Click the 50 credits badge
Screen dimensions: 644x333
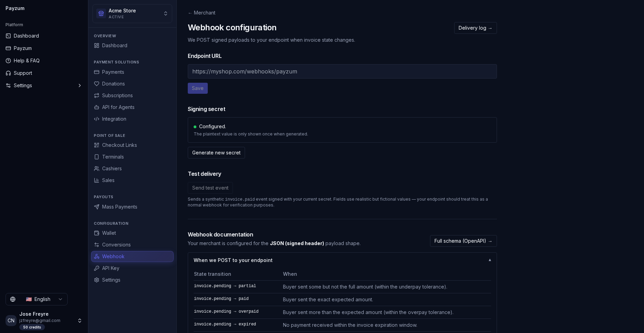[32, 327]
